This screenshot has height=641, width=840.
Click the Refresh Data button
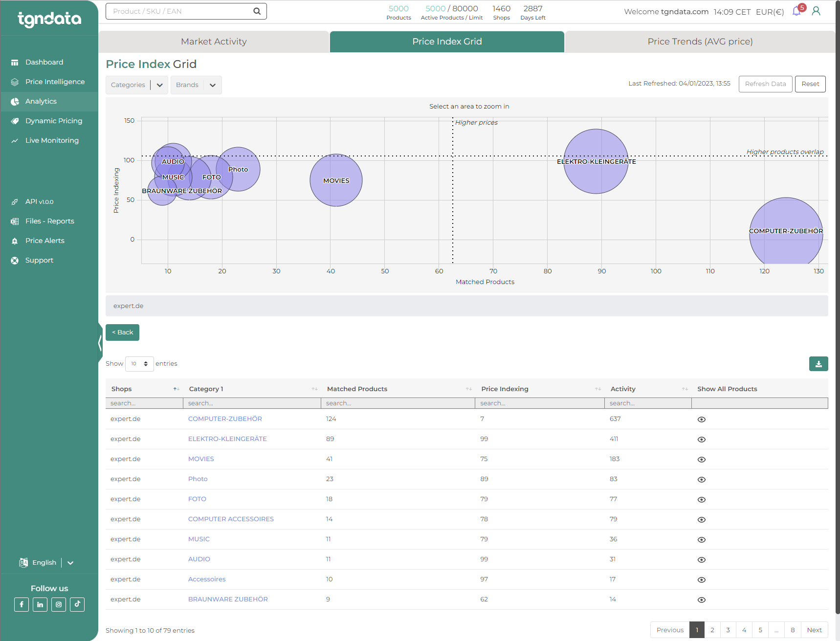[x=765, y=84]
